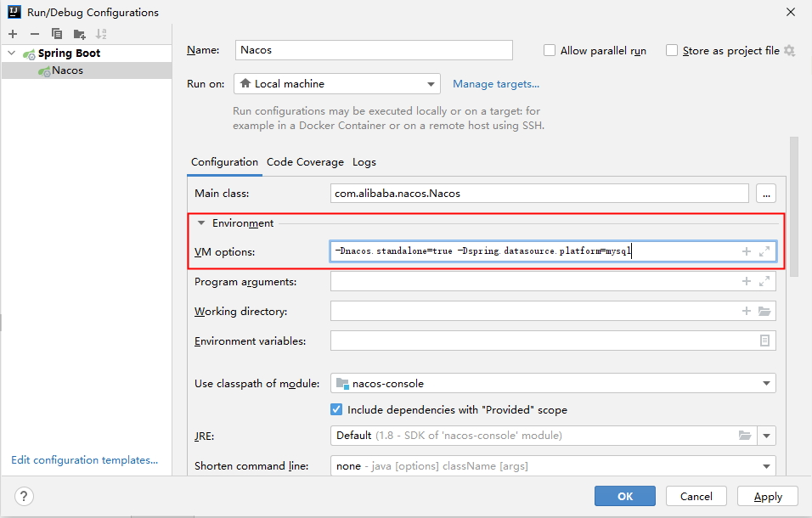Collapse the Spring Boot tree node
Image resolution: width=812 pixels, height=518 pixels.
point(12,53)
